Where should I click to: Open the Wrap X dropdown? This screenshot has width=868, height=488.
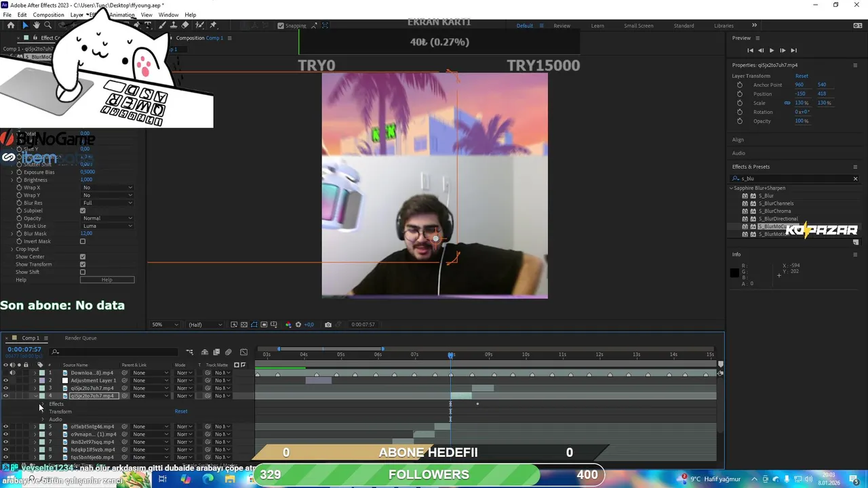pos(107,188)
